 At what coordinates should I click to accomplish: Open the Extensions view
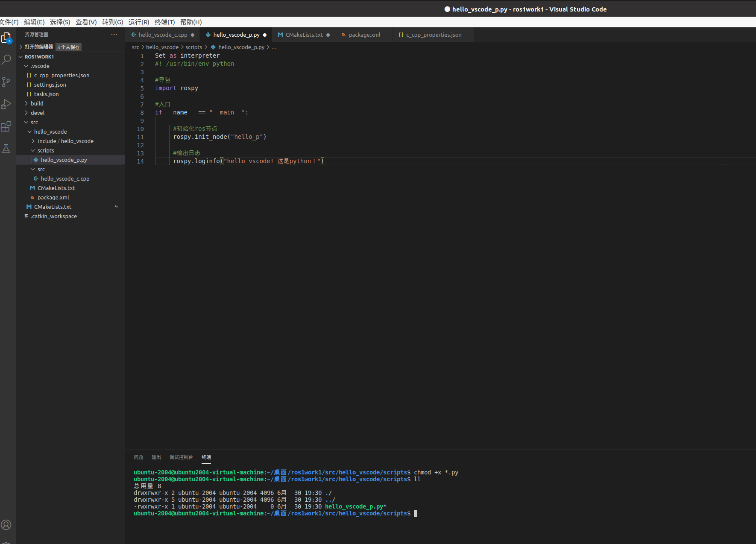click(6, 126)
